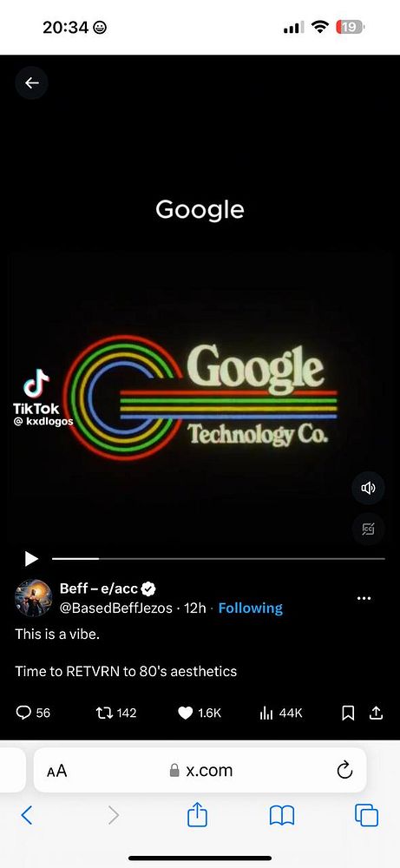Reload the page in Safari

click(x=344, y=769)
